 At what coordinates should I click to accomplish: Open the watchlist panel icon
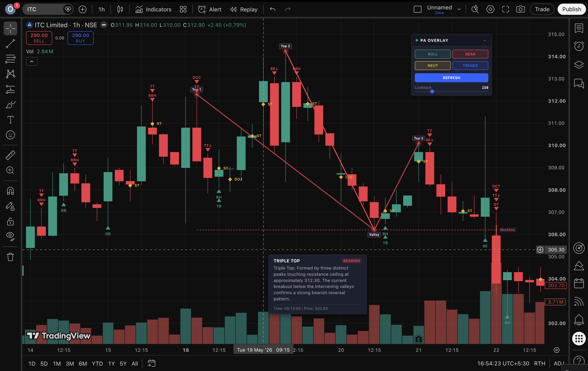[x=579, y=28]
